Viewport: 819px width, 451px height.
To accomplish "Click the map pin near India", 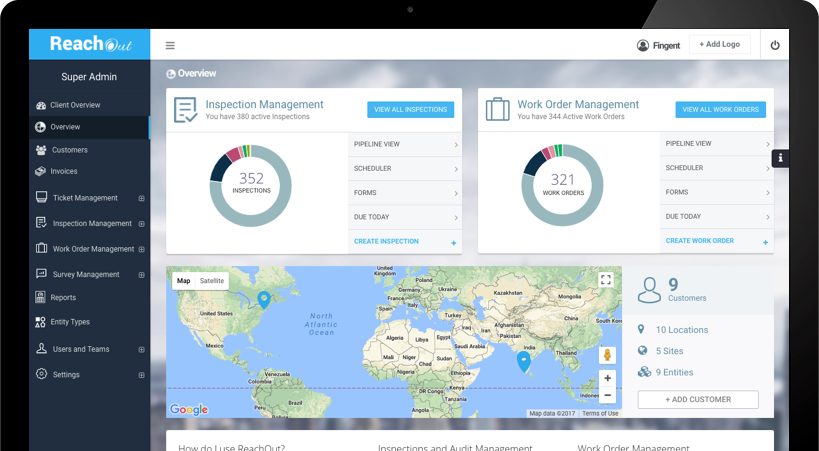I will tap(523, 361).
